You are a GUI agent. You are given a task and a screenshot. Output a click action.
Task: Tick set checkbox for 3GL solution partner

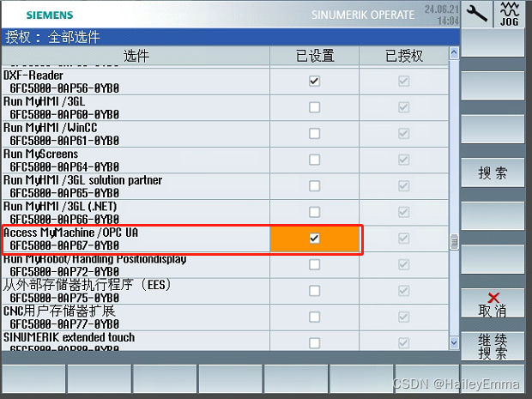[314, 186]
